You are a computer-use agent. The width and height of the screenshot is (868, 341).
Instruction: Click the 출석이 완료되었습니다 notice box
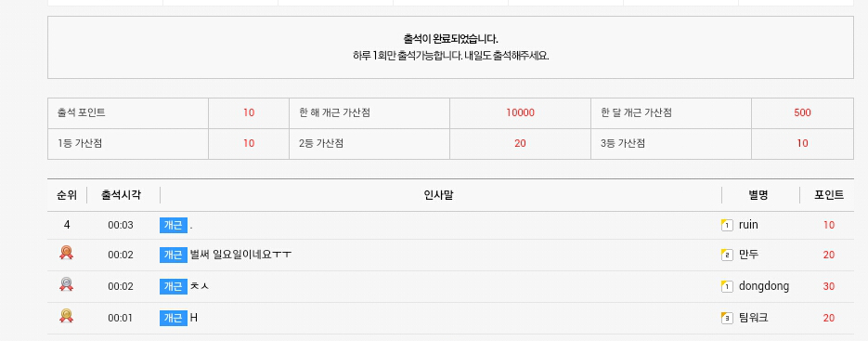coord(450,47)
